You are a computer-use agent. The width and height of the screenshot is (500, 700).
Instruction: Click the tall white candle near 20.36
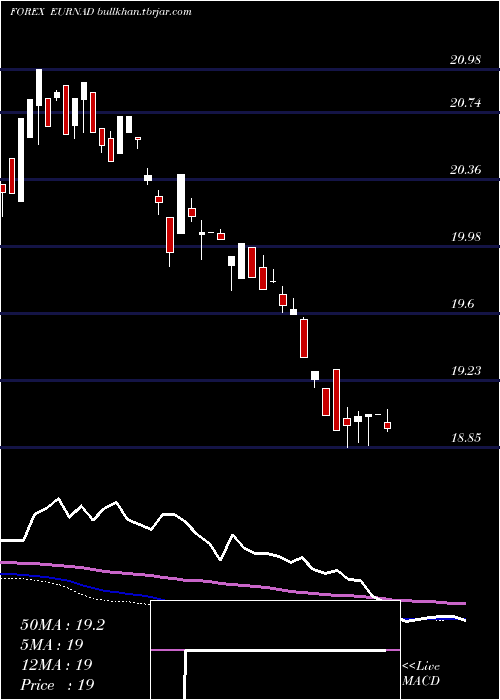click(x=181, y=204)
